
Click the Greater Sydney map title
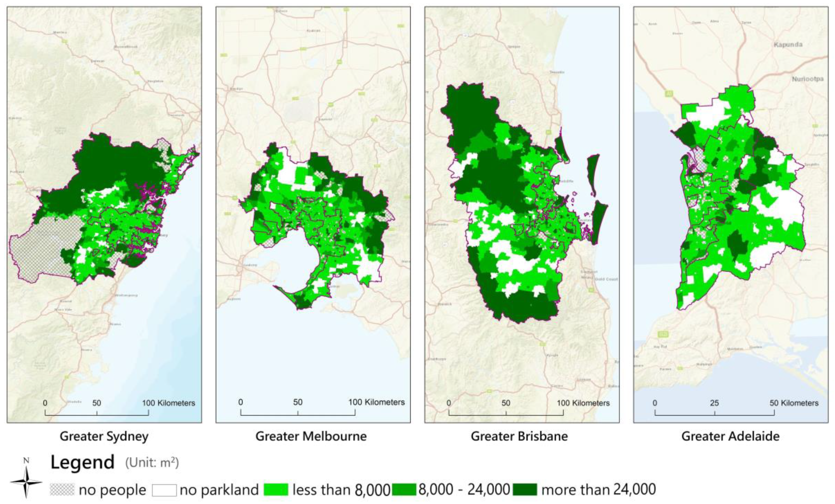pyautogui.click(x=104, y=436)
